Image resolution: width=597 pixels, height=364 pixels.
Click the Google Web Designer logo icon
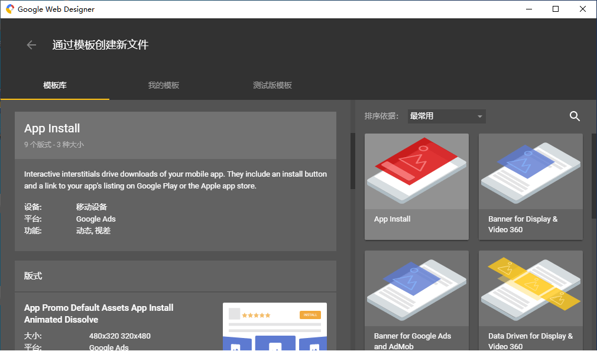click(x=10, y=9)
